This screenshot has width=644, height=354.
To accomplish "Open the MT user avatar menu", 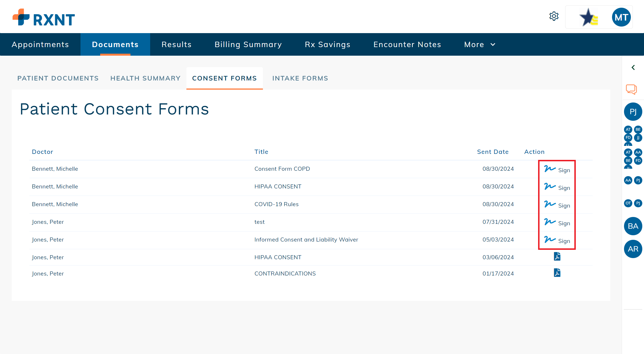I will tap(621, 17).
